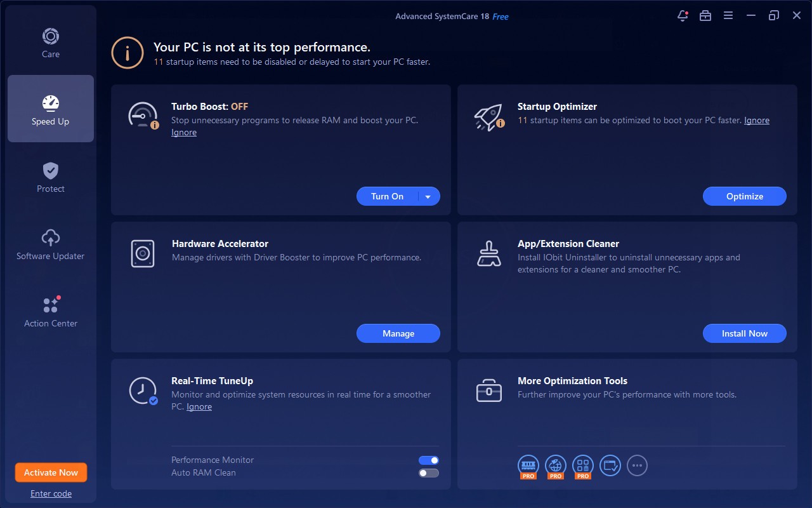Ignore the Real-Time TuneUp suggestion
The width and height of the screenshot is (812, 508).
point(199,407)
